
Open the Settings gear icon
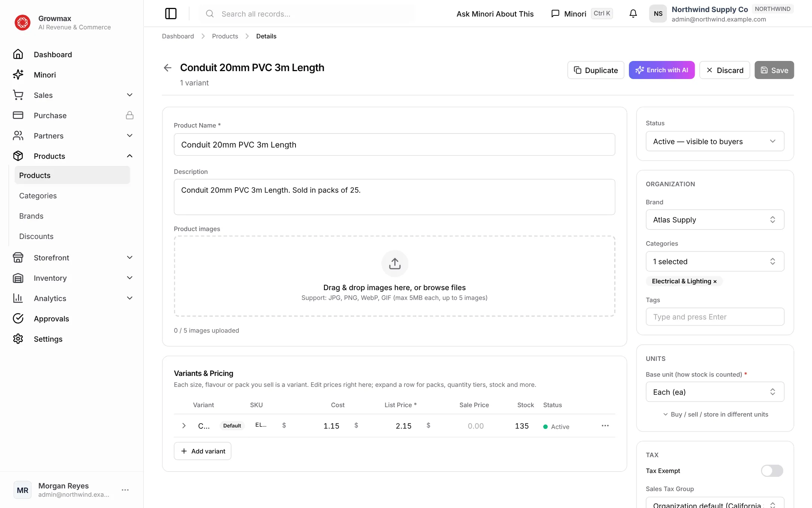[18, 339]
